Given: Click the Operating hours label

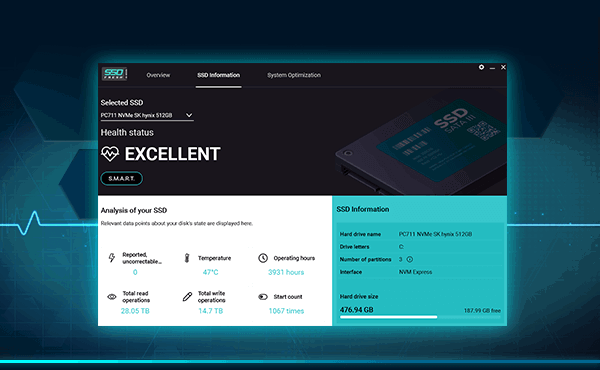Looking at the screenshot, I should [x=294, y=258].
